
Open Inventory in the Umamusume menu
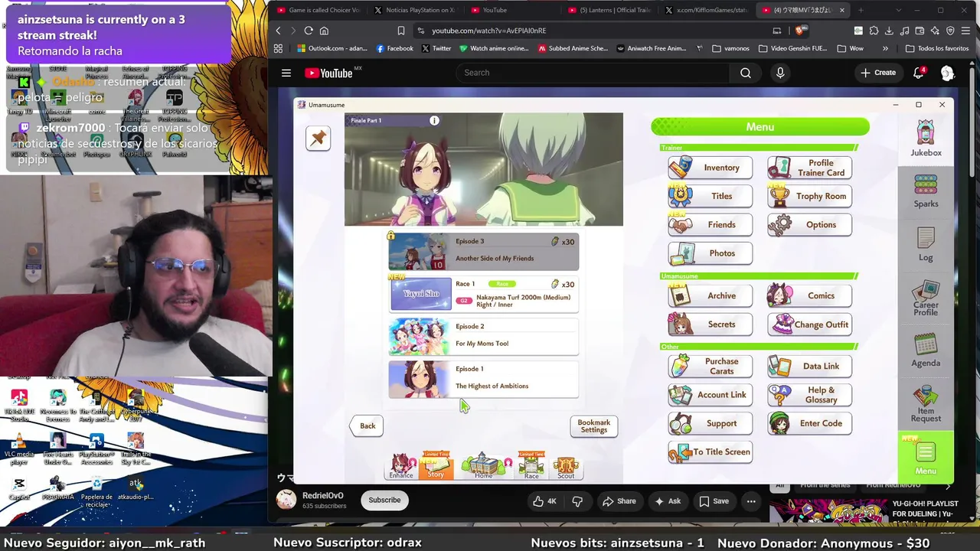pos(710,168)
